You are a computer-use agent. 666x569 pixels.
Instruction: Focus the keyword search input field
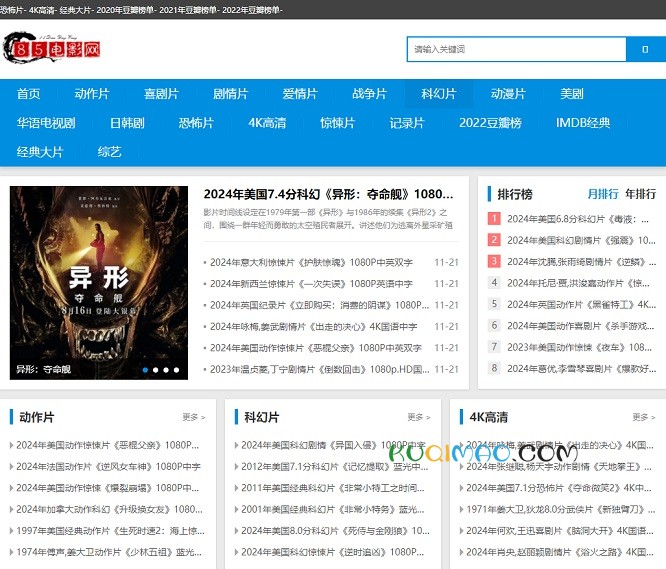[516, 49]
